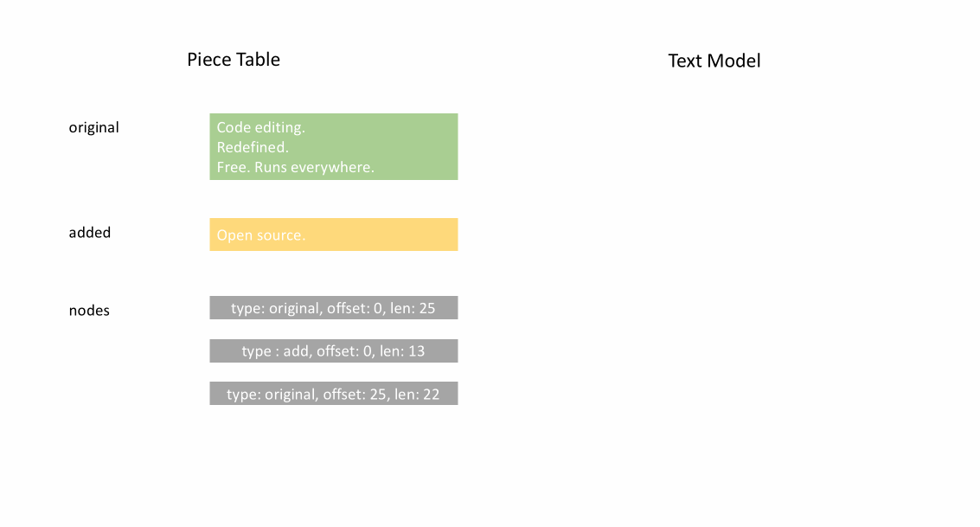Select the add-type node with len: 13
The width and height of the screenshot is (980, 527).
333,351
